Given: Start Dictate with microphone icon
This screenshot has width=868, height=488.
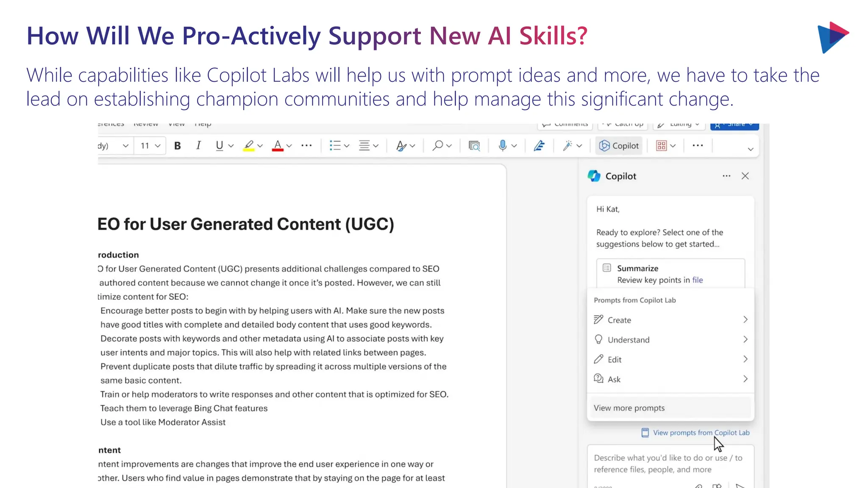Looking at the screenshot, I should click(x=503, y=146).
